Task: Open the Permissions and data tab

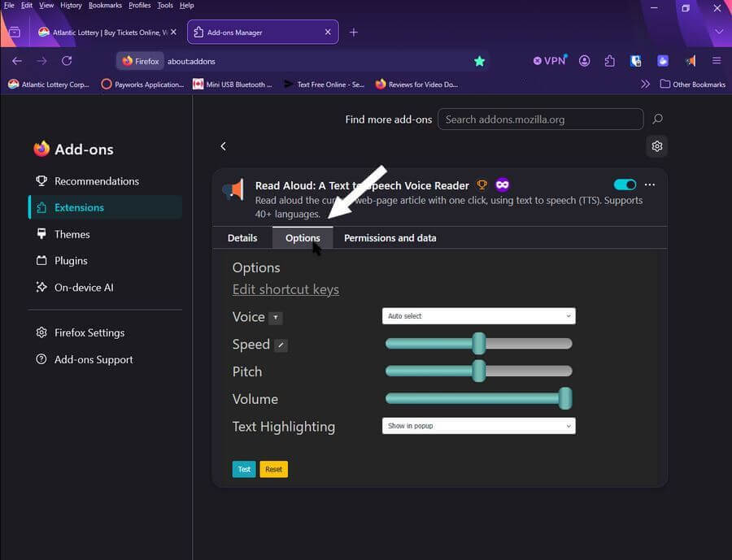Action: 390,238
